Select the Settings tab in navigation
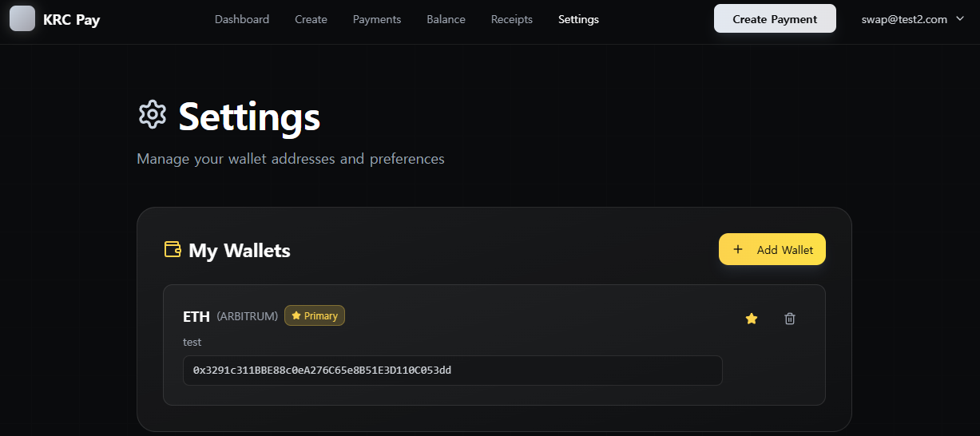This screenshot has width=980, height=436. point(578,19)
